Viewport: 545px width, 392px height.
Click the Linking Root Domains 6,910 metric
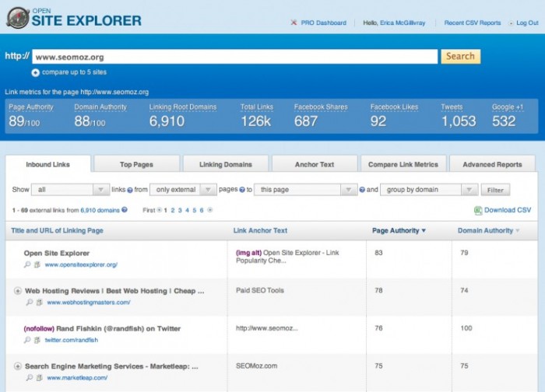click(x=183, y=116)
